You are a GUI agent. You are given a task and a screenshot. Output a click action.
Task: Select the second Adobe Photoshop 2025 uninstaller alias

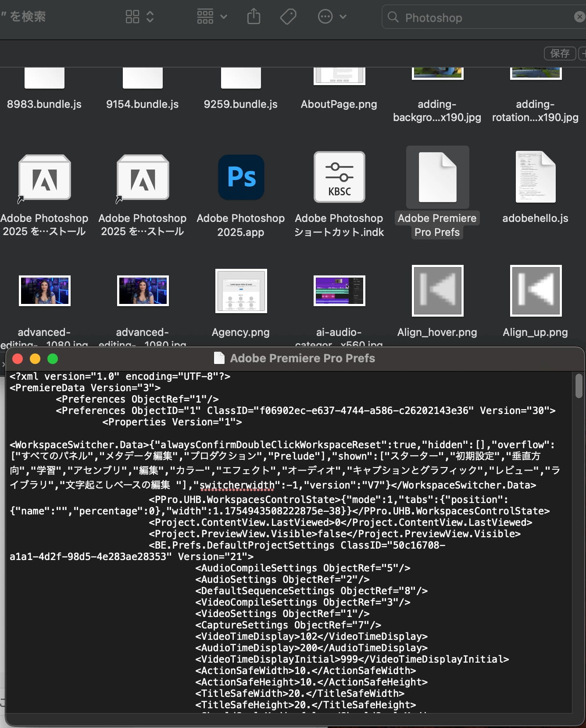143,178
